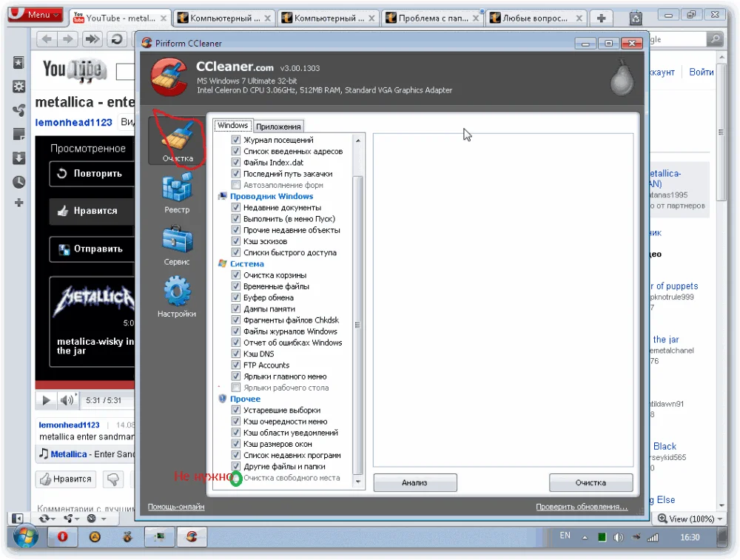Toggle the Недавние документы checkbox
This screenshot has width=740, height=560.
click(236, 208)
